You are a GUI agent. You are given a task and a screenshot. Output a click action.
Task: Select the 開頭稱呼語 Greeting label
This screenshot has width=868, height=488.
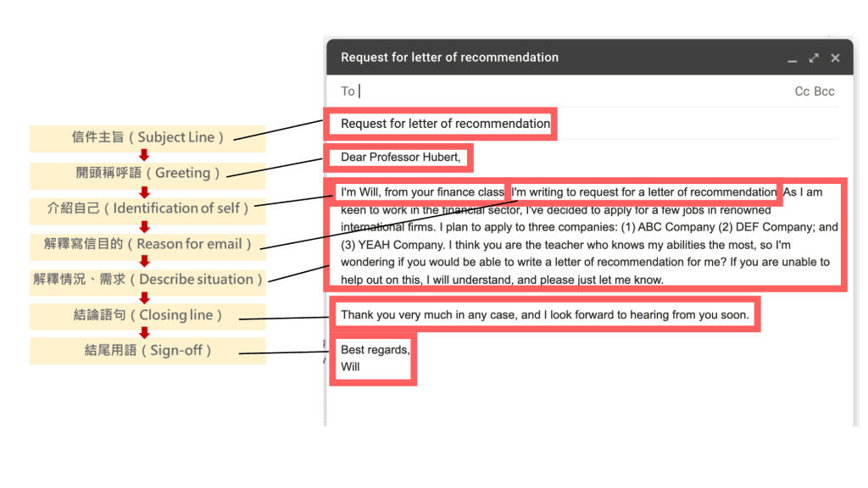coord(147,173)
